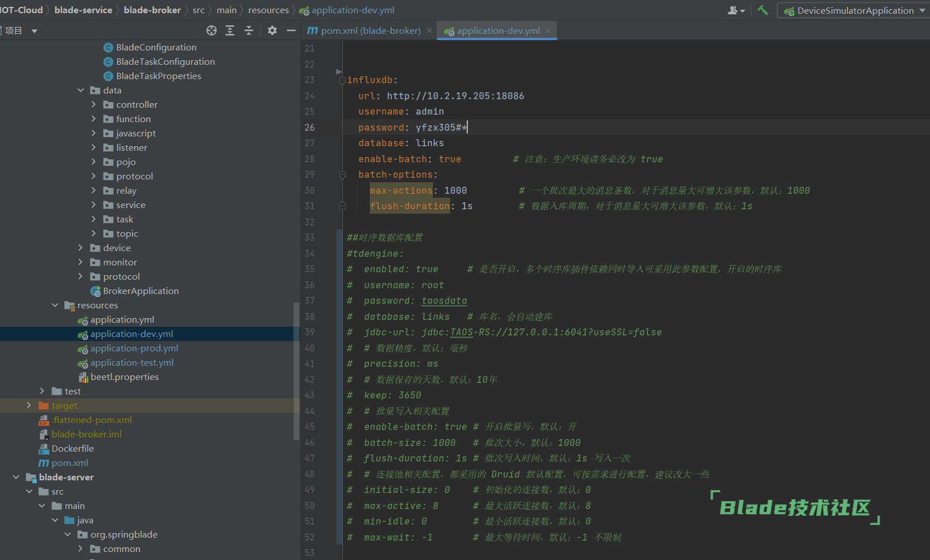Expand the relay folder
The width and height of the screenshot is (930, 560).
(x=93, y=190)
